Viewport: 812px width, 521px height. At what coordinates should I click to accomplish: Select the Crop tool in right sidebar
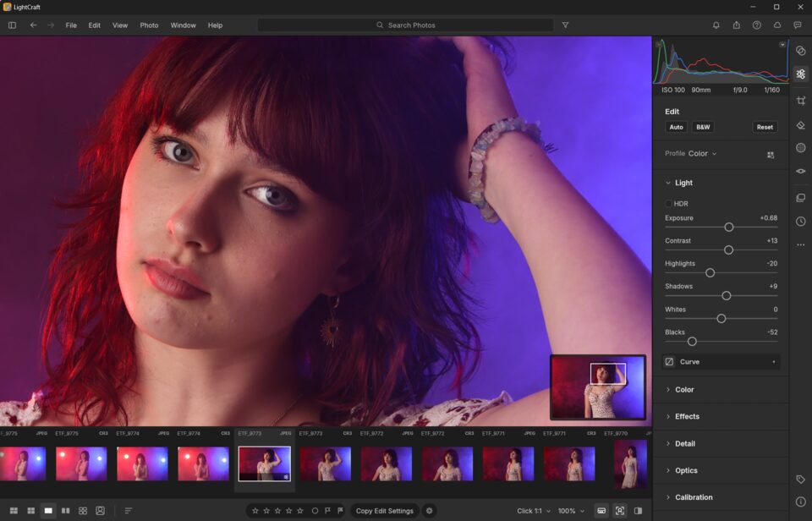pyautogui.click(x=801, y=101)
